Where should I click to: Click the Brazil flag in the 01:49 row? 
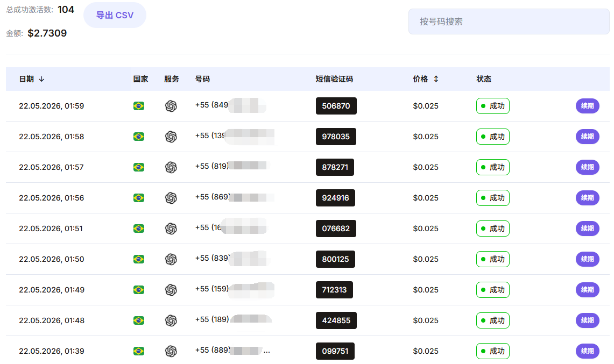(x=139, y=290)
